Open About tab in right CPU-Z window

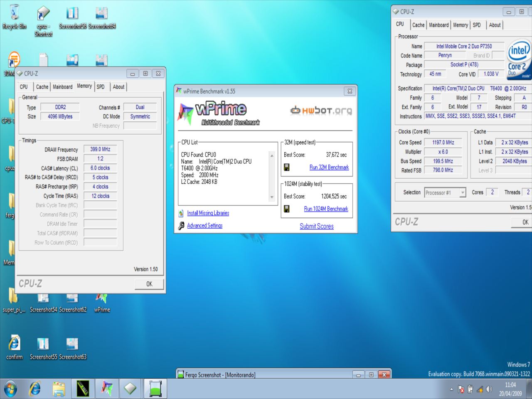tap(495, 25)
